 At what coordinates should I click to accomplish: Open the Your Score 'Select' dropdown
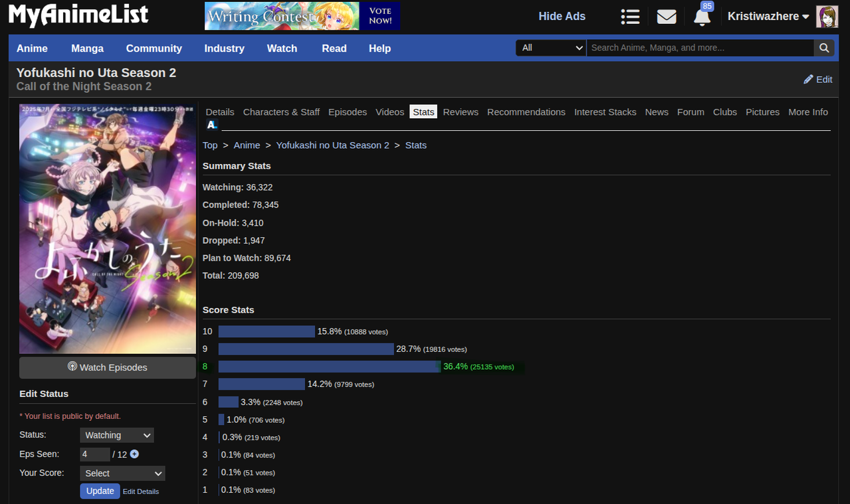click(122, 473)
